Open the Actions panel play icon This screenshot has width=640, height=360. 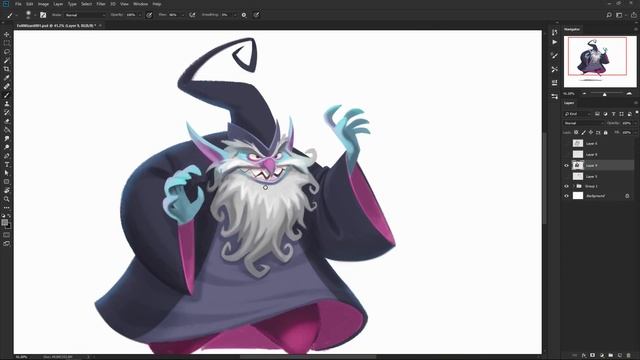554,42
